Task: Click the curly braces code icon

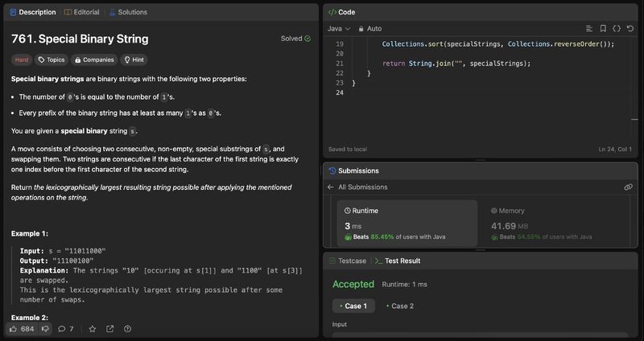Action: pos(617,29)
